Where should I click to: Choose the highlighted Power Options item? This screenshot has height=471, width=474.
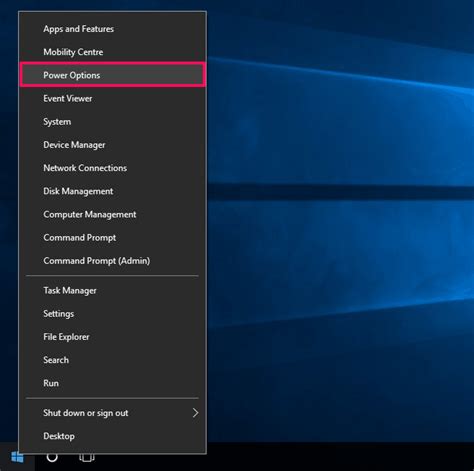pyautogui.click(x=112, y=75)
